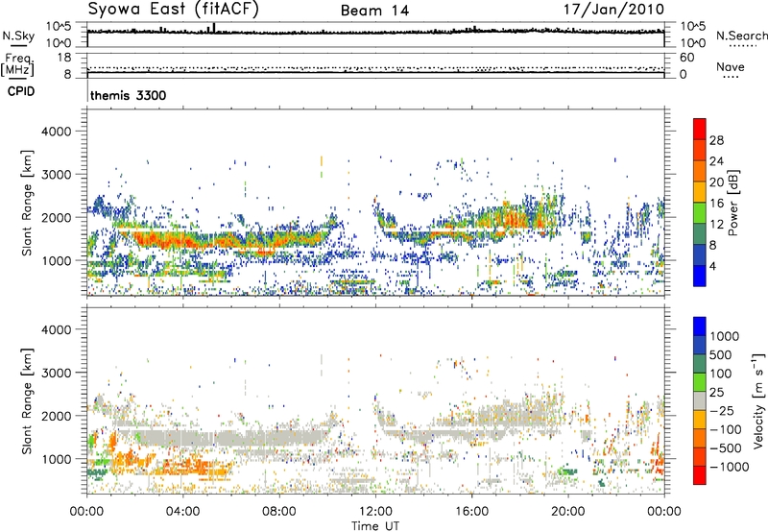
Task: Pick the red top segment of Power colorbar
Action: tap(700, 130)
